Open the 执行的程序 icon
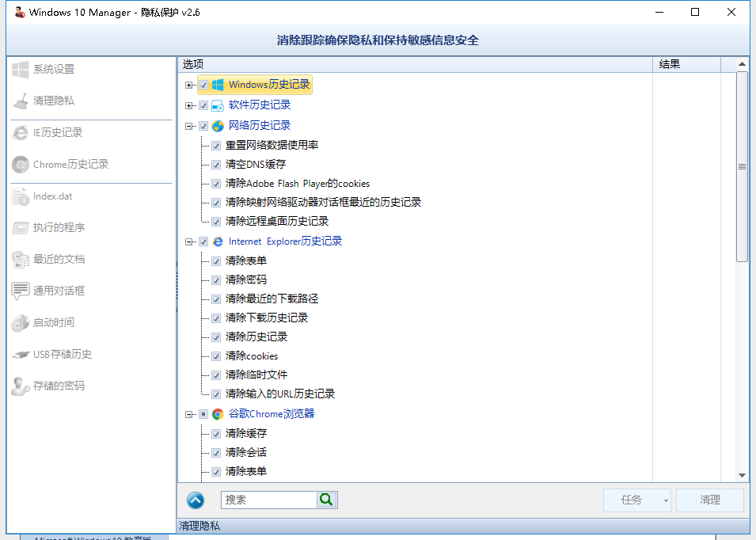 (21, 227)
